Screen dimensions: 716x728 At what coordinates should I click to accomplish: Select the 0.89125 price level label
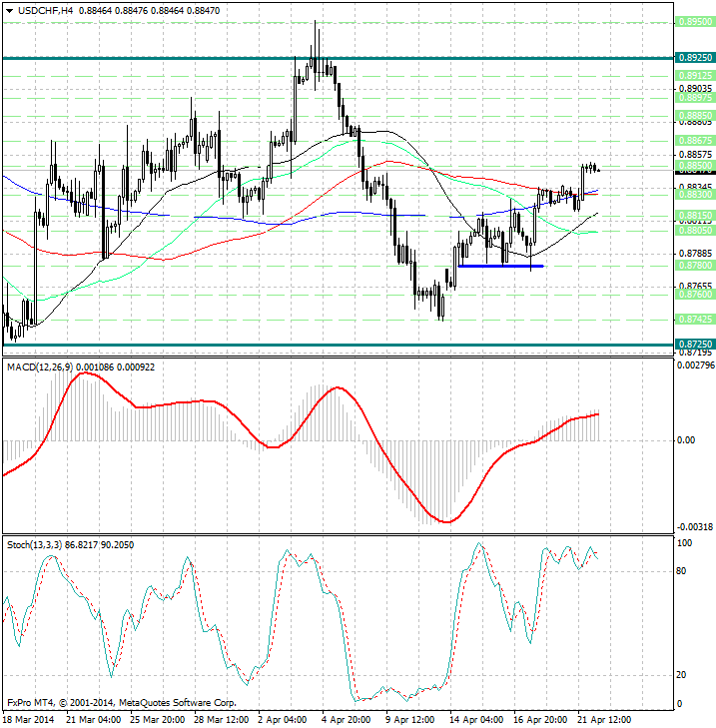coord(694,75)
